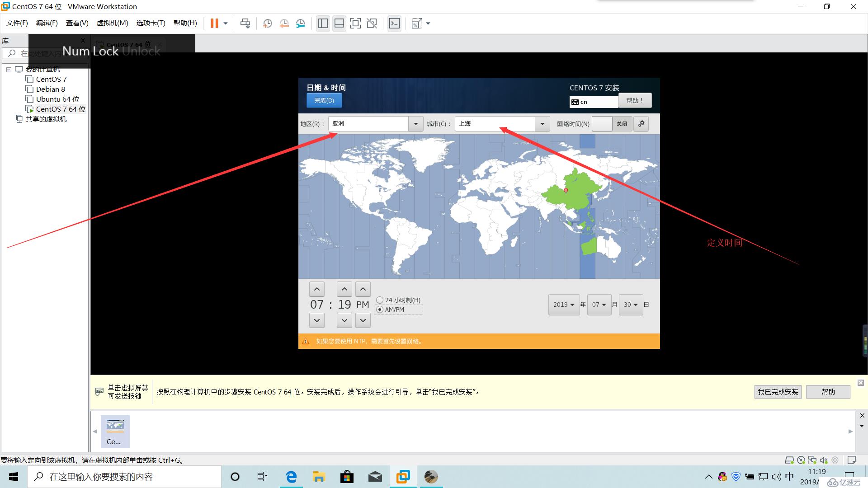Pause the virtual machine using the orange pause icon
Viewport: 868px width, 488px height.
pos(214,23)
